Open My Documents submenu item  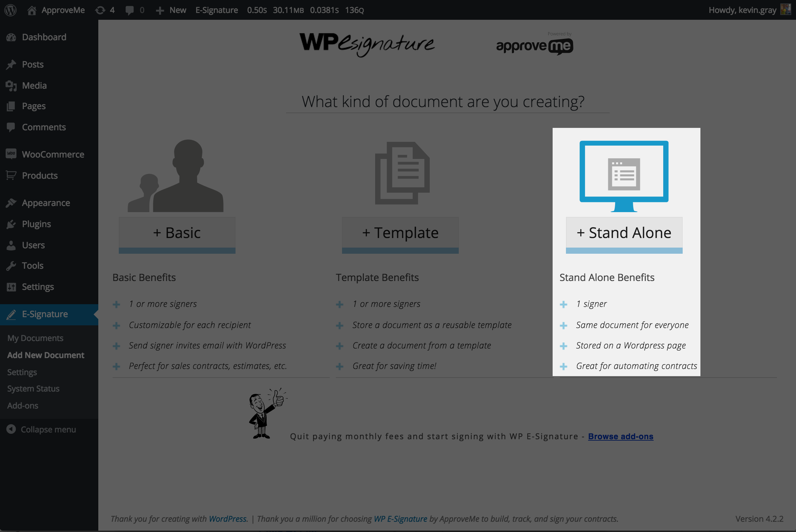point(34,337)
